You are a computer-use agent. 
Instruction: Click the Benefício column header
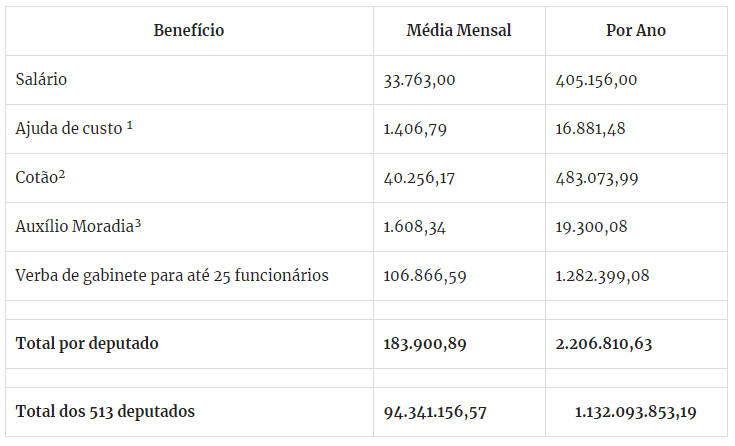tap(189, 30)
